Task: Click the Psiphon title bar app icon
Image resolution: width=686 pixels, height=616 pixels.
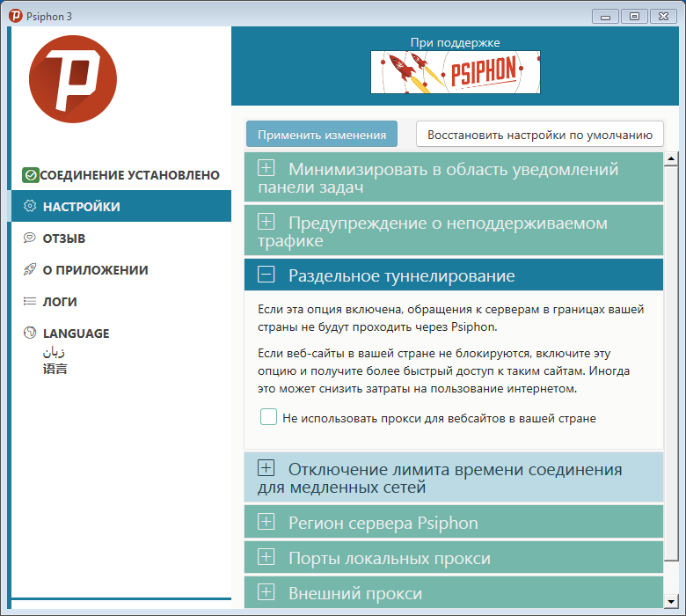Action: pos(15,15)
